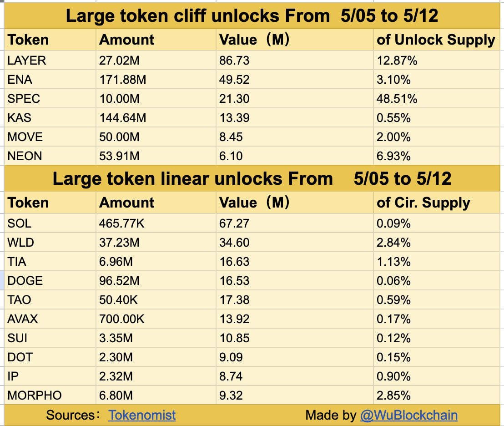This screenshot has height=426, width=504.
Task: Click the linear unlocks title header
Action: (252, 178)
